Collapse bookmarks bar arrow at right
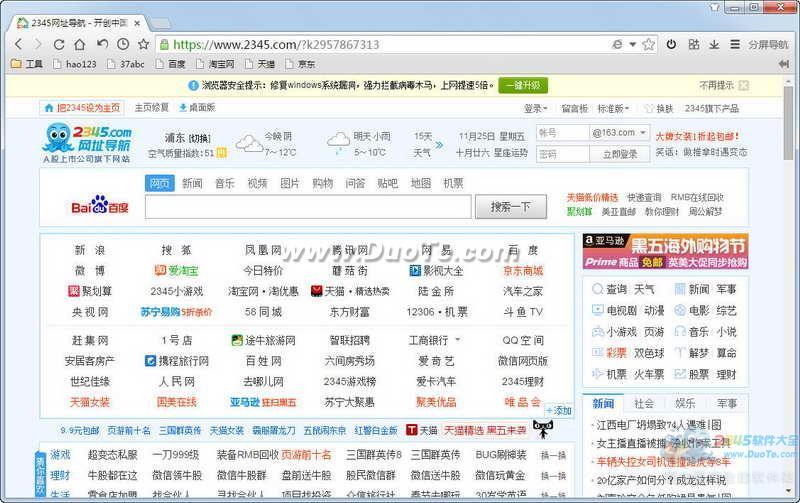 [x=784, y=64]
